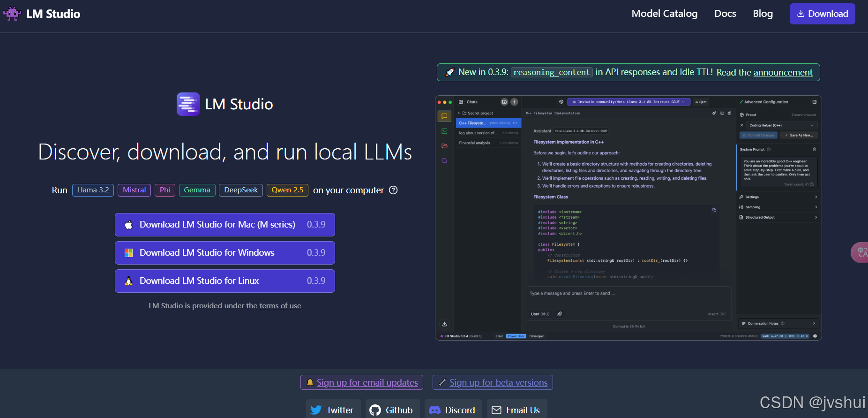868x418 pixels.
Task: Open the Discord social link
Action: pyautogui.click(x=453, y=410)
